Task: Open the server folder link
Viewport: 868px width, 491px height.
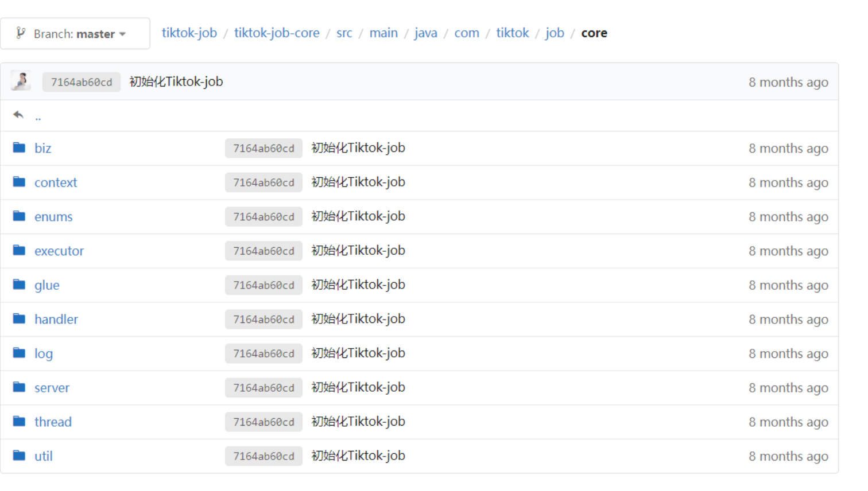Action: [x=52, y=388]
